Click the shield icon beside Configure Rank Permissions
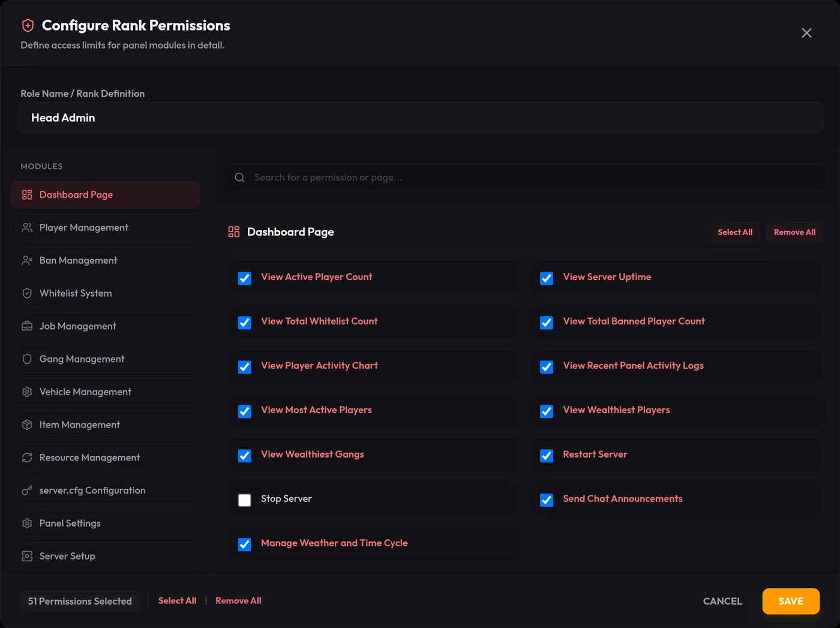The width and height of the screenshot is (840, 628). tap(28, 25)
